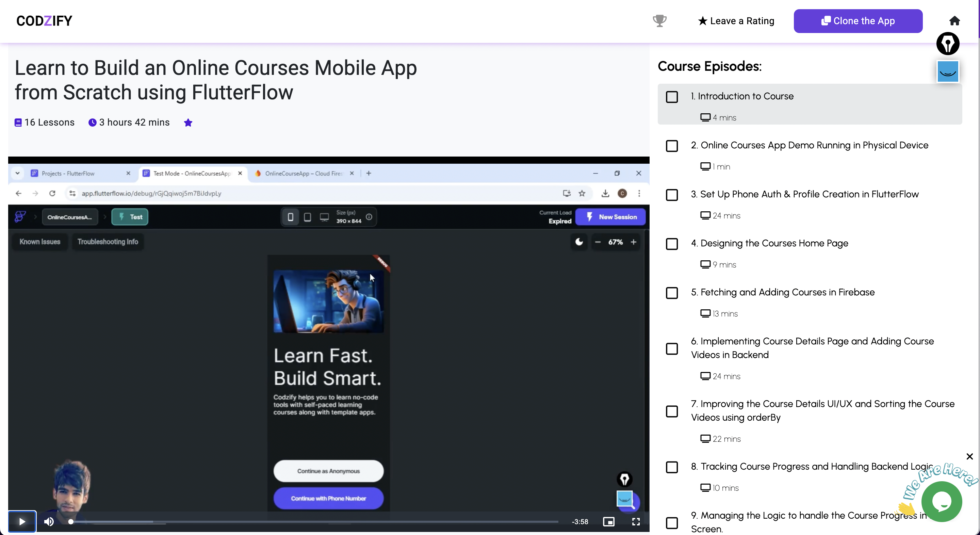Decrease zoom with minus button
Image resolution: width=980 pixels, height=535 pixels.
click(598, 242)
